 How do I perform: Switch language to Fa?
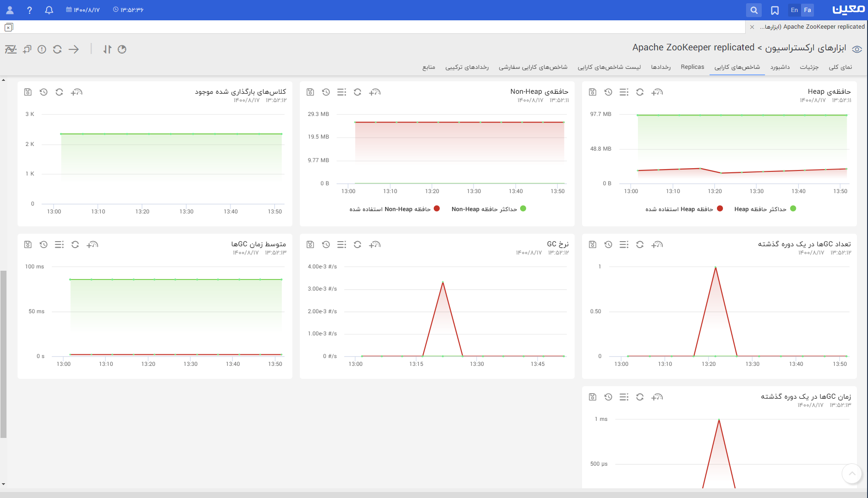(807, 10)
